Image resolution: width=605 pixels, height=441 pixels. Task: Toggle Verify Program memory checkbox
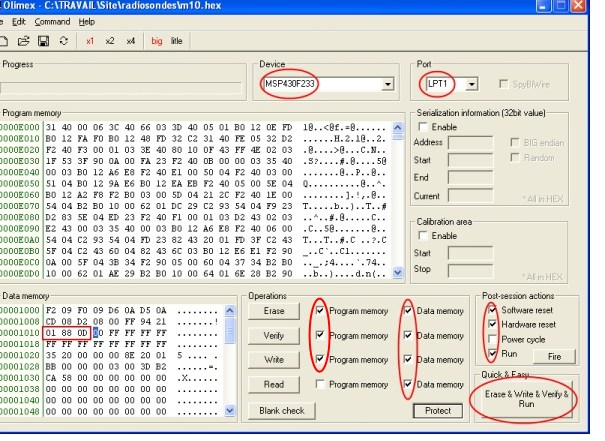[x=320, y=335]
